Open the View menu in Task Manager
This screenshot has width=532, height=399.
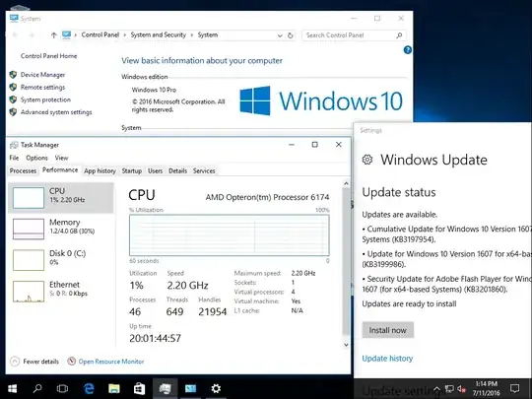(61, 158)
